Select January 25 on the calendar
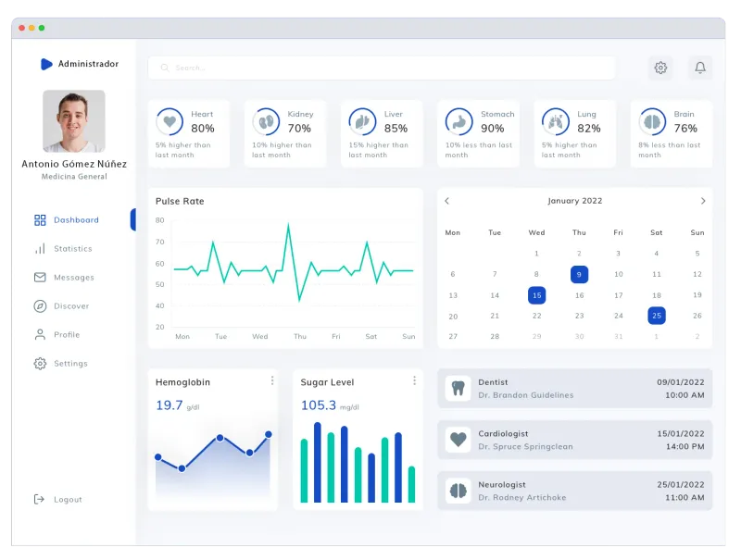Viewport: 741px width, 560px height. click(657, 316)
